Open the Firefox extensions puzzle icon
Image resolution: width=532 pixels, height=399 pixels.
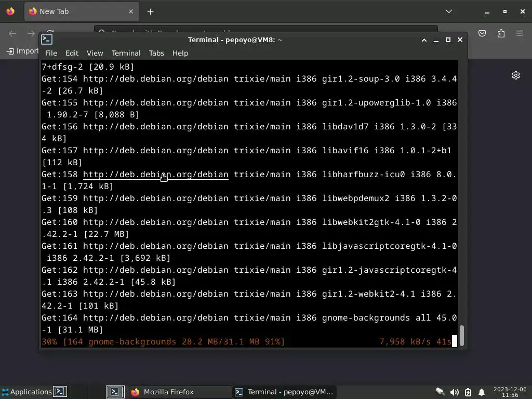(501, 33)
